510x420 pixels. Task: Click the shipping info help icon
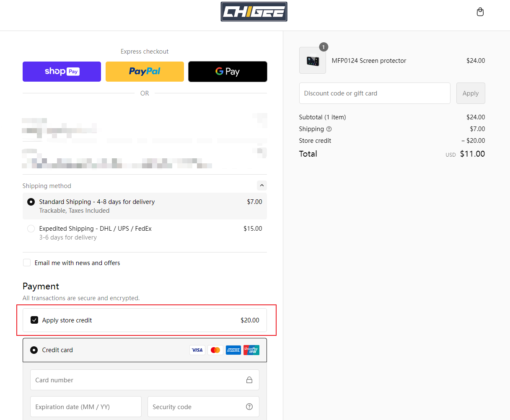[x=329, y=129]
